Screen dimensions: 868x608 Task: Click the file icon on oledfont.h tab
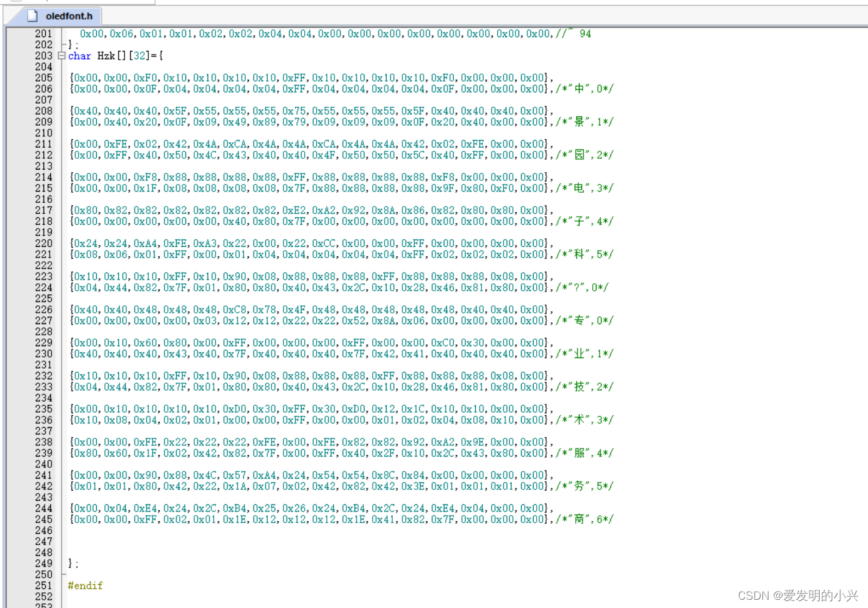(x=32, y=16)
